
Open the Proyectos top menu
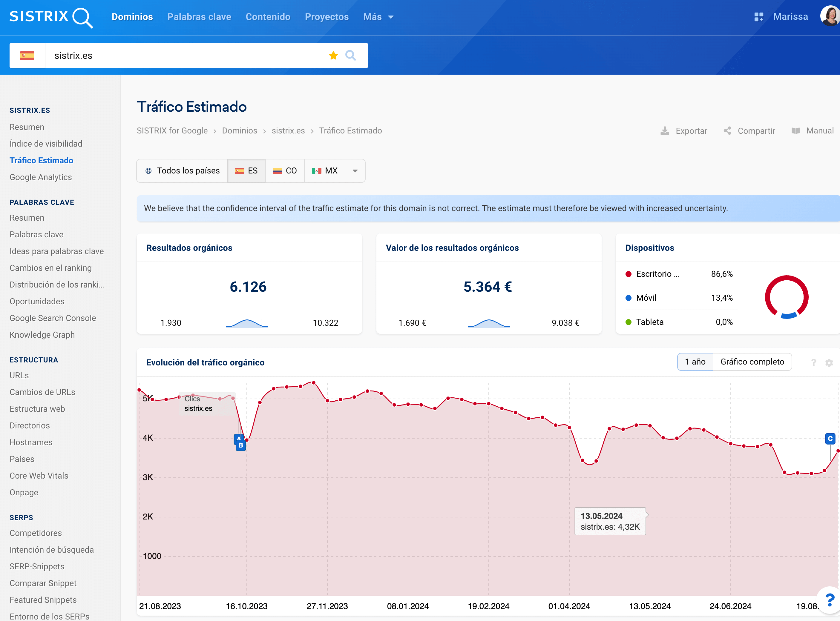(327, 17)
